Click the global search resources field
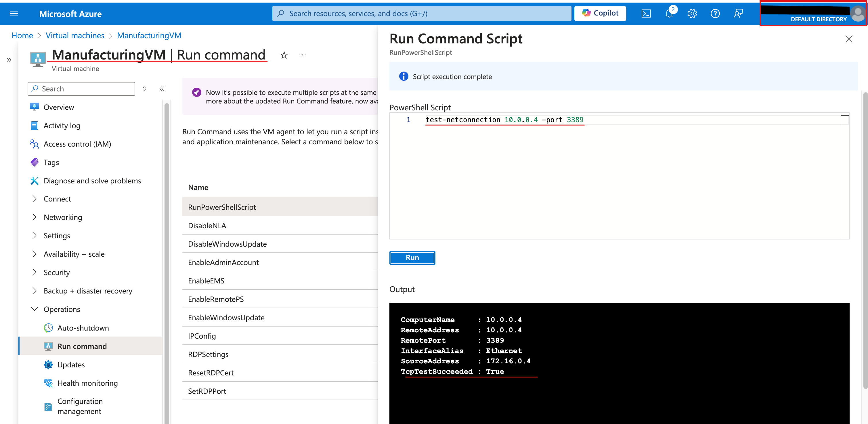 coord(422,13)
